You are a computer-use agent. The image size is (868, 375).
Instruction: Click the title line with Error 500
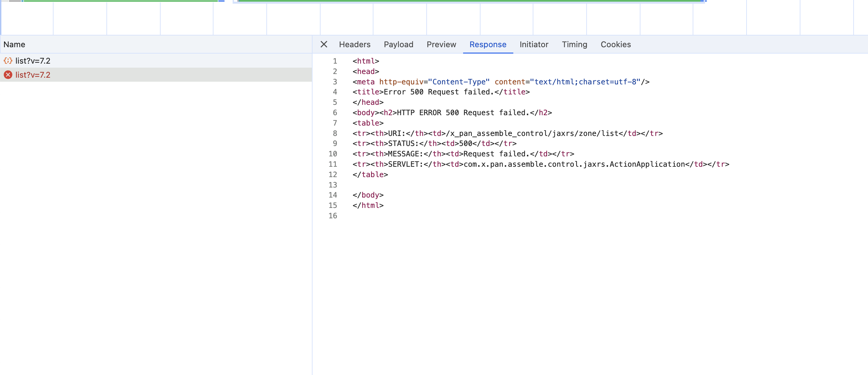pyautogui.click(x=441, y=92)
